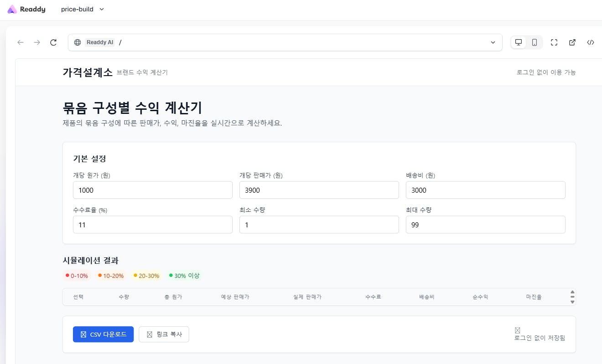Open preview in new window
The image size is (602, 364).
point(572,42)
